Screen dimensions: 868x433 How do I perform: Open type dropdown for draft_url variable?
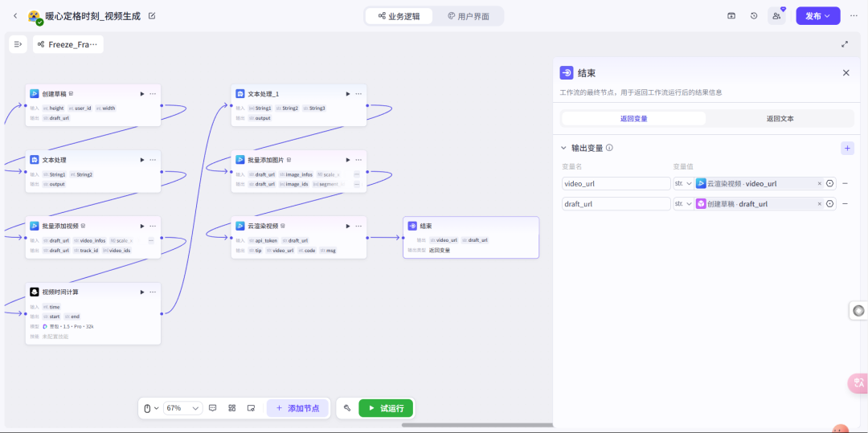tap(683, 204)
